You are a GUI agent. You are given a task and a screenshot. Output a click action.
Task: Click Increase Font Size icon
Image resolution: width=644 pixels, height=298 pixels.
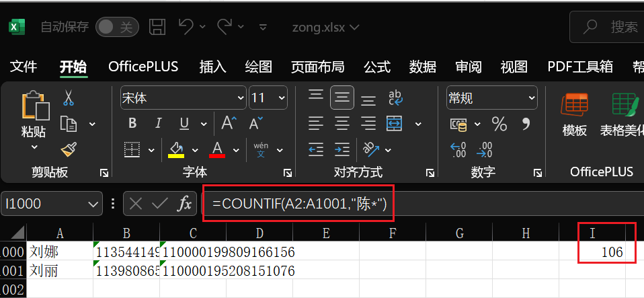[229, 124]
